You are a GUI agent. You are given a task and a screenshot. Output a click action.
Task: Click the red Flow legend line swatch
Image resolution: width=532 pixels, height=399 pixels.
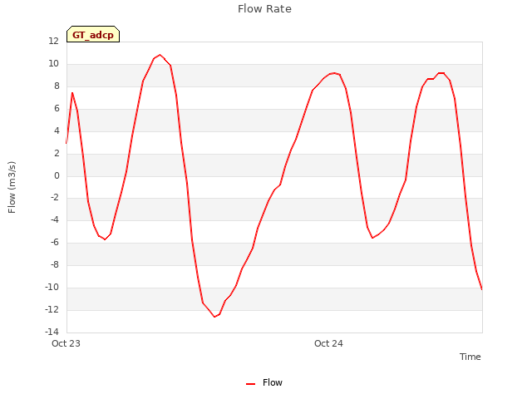point(251,384)
